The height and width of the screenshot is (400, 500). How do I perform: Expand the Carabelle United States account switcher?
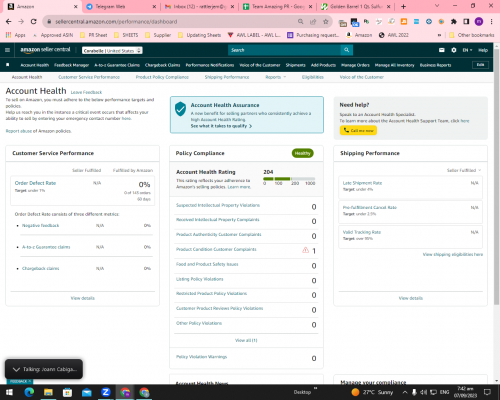[112, 50]
